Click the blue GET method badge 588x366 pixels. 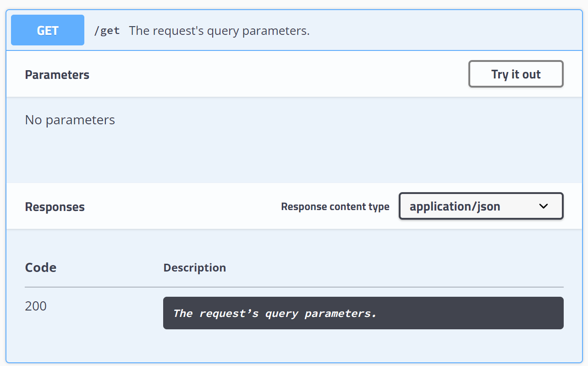coord(48,30)
